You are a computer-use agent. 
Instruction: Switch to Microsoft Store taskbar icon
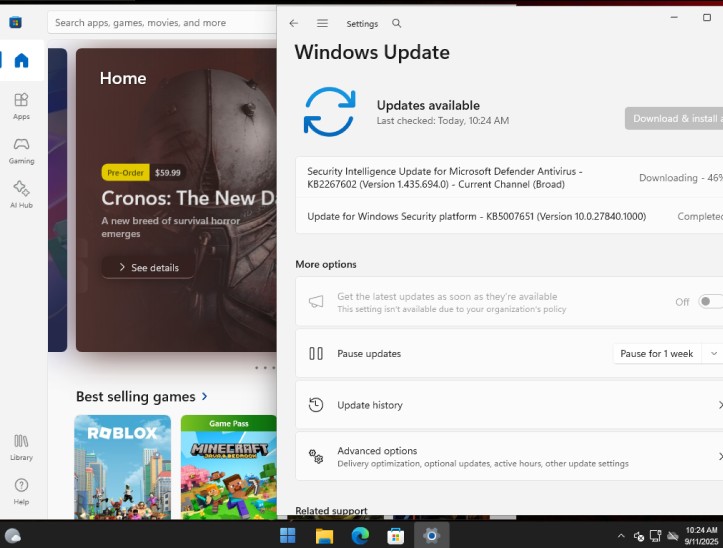(x=396, y=536)
